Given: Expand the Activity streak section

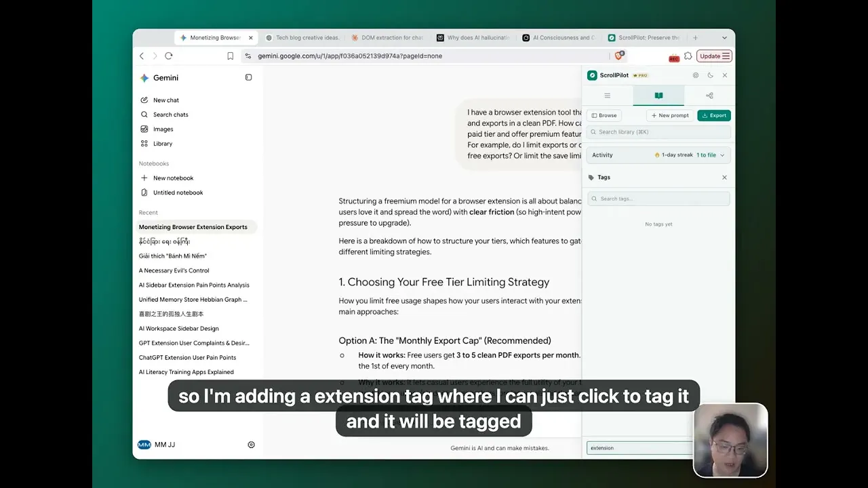Looking at the screenshot, I should click(722, 155).
